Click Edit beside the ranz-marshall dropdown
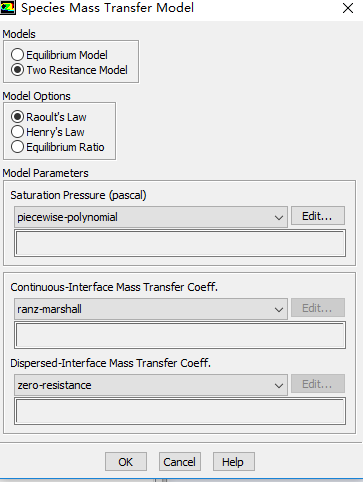Image resolution: width=363 pixels, height=482 pixels. point(318,308)
